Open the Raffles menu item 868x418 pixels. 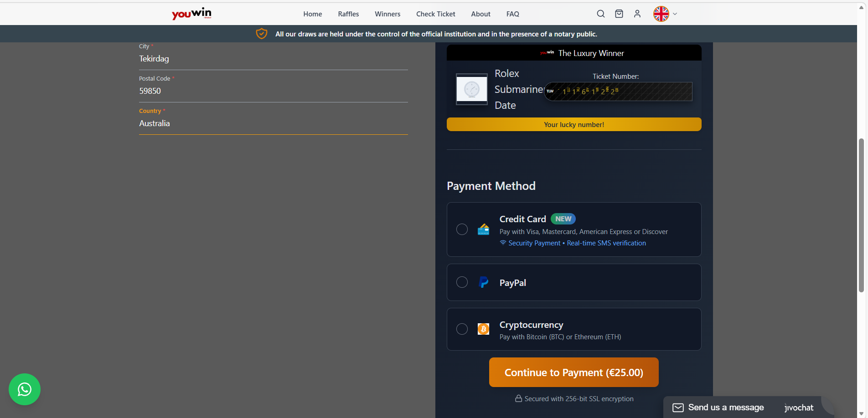point(348,14)
